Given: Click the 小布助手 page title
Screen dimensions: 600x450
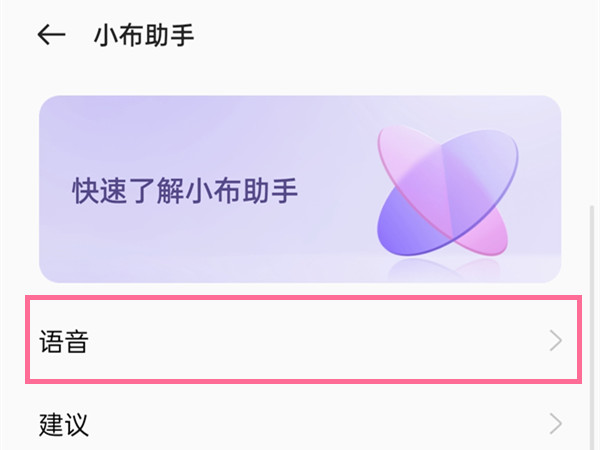Looking at the screenshot, I should point(143,36).
